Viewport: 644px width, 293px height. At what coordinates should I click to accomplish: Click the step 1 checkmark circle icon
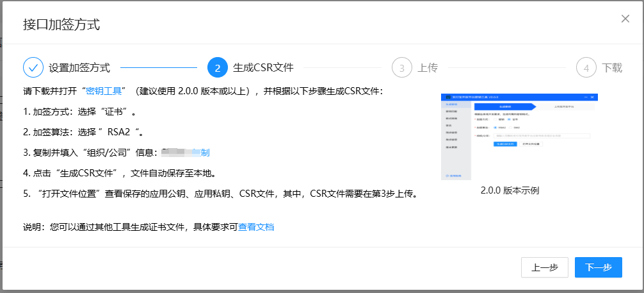coord(33,67)
